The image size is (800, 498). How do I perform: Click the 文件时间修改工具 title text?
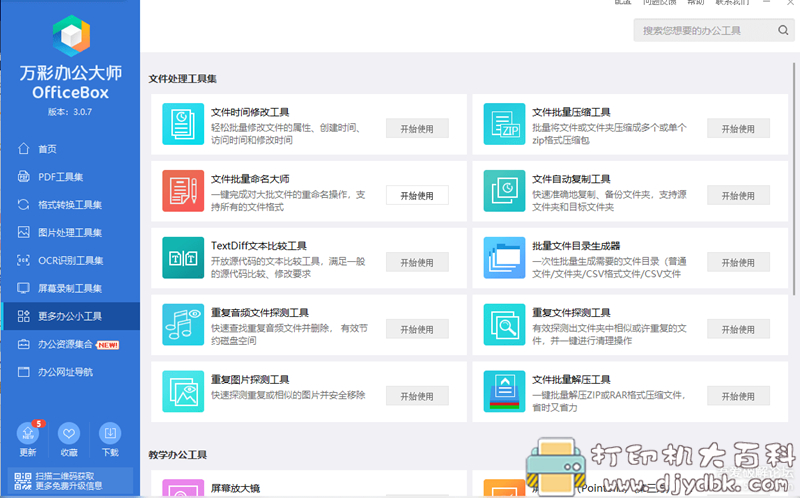click(250, 112)
